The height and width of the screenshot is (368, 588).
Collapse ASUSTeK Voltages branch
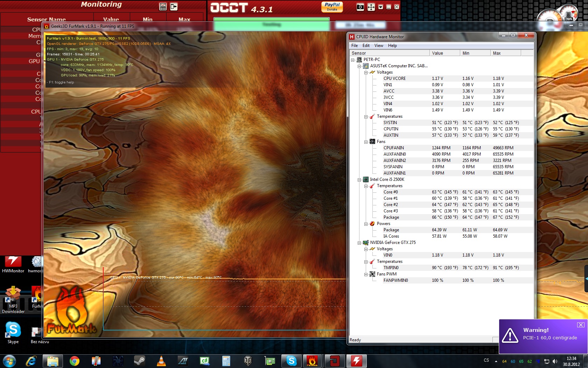click(366, 73)
